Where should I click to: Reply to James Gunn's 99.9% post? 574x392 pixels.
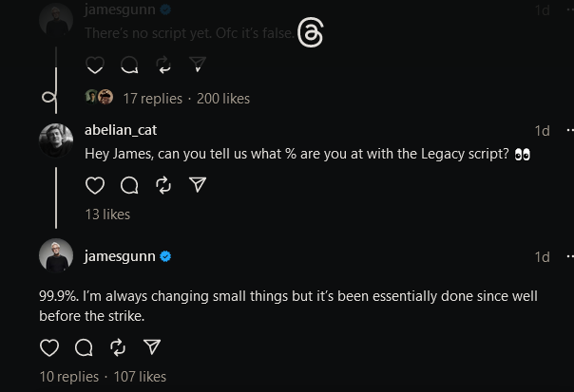click(x=84, y=346)
